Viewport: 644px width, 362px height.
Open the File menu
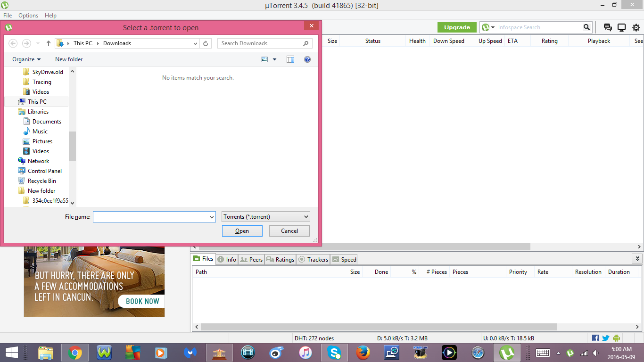pos(8,16)
